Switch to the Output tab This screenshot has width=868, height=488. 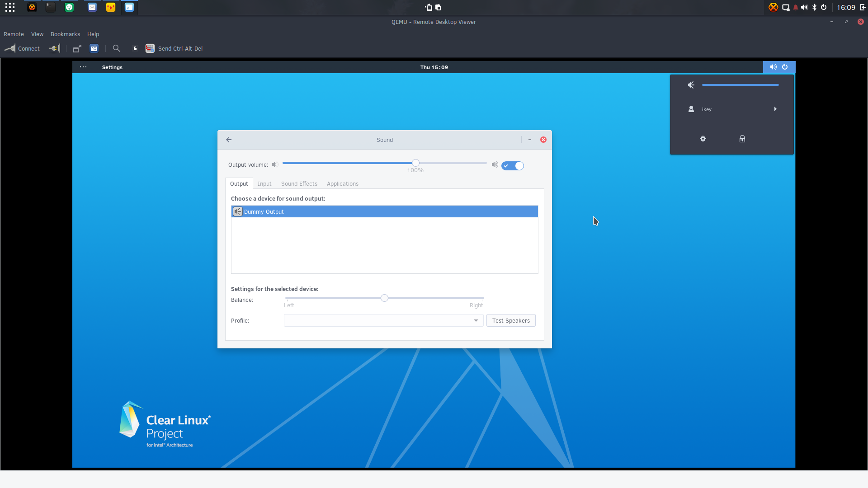coord(239,183)
